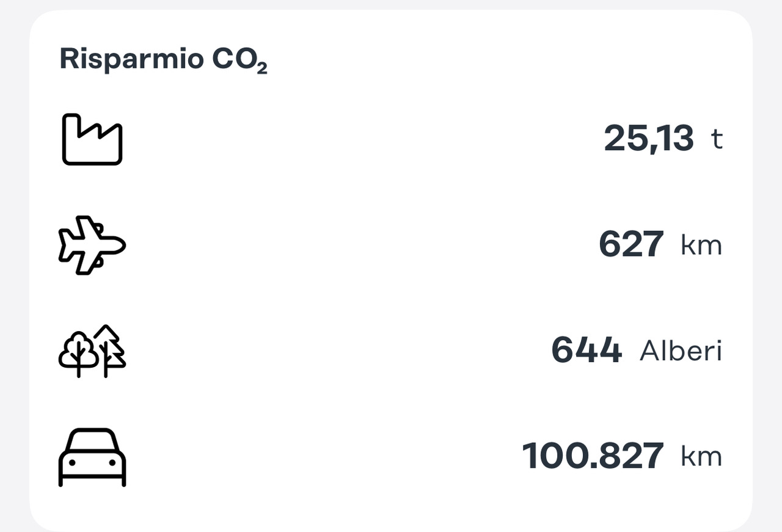This screenshot has height=532, width=782.
Task: Tap the km unit next to 100.827
Action: click(701, 456)
